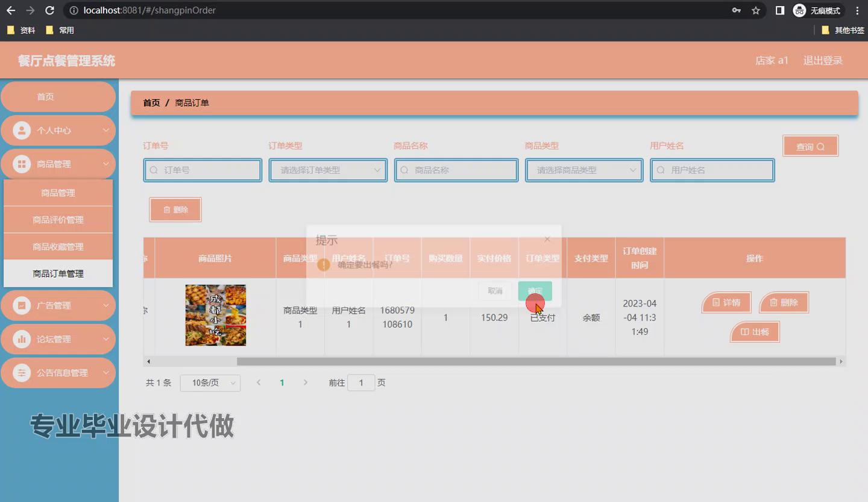Click the 商品管理 grid icon

pos(22,164)
